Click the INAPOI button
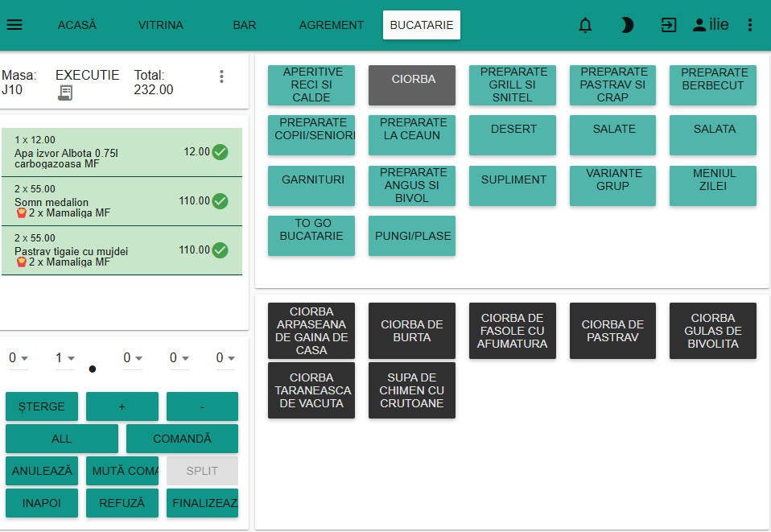The image size is (771, 532). [42, 503]
